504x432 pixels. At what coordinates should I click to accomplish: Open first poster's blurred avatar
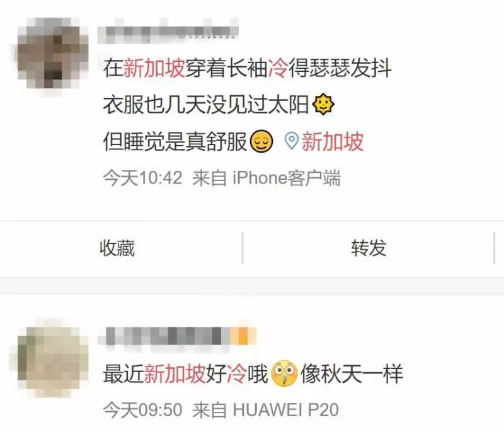coord(52,52)
